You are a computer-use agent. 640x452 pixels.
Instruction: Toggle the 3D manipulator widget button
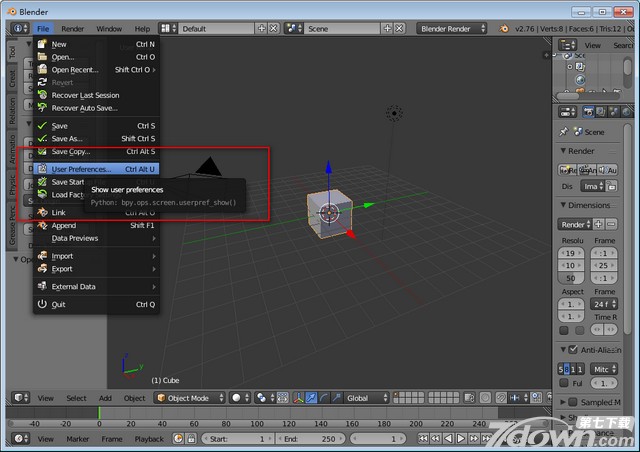[x=297, y=398]
